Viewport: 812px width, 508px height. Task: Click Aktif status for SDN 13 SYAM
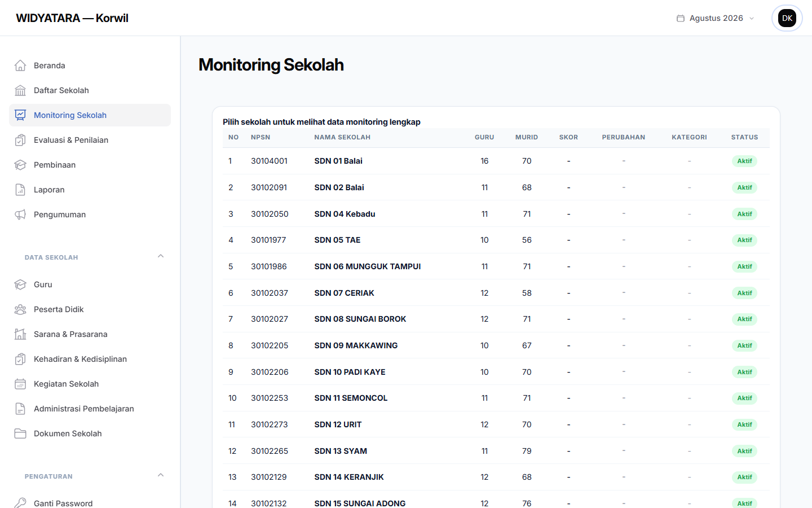click(744, 451)
